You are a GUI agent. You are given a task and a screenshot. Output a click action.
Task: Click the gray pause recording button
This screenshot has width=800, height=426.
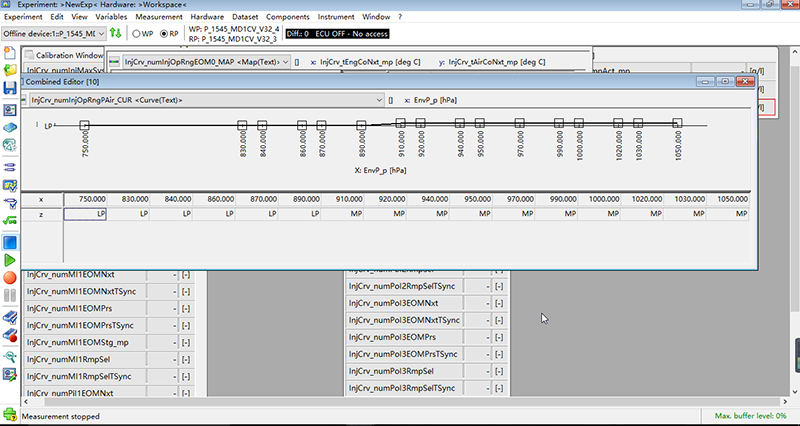[10, 295]
